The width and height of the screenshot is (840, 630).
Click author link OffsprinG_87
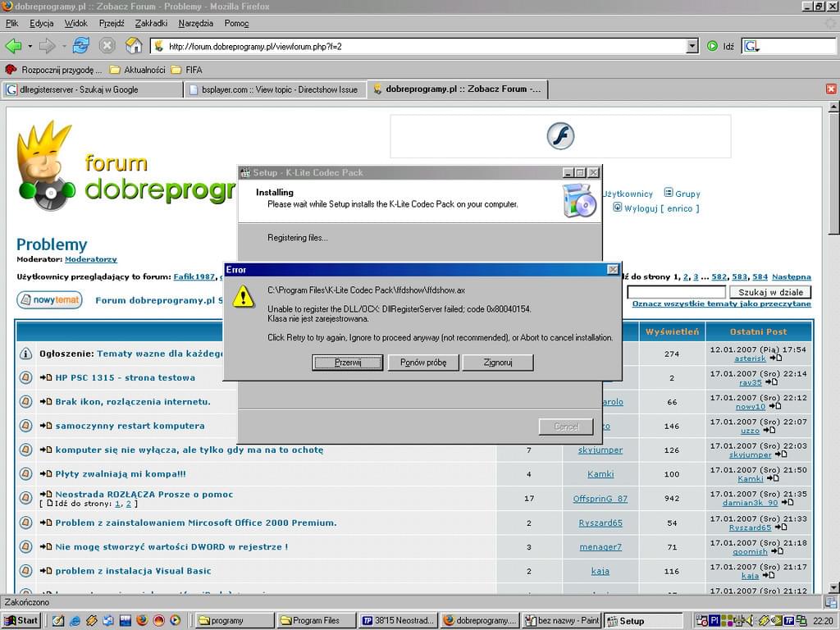600,498
